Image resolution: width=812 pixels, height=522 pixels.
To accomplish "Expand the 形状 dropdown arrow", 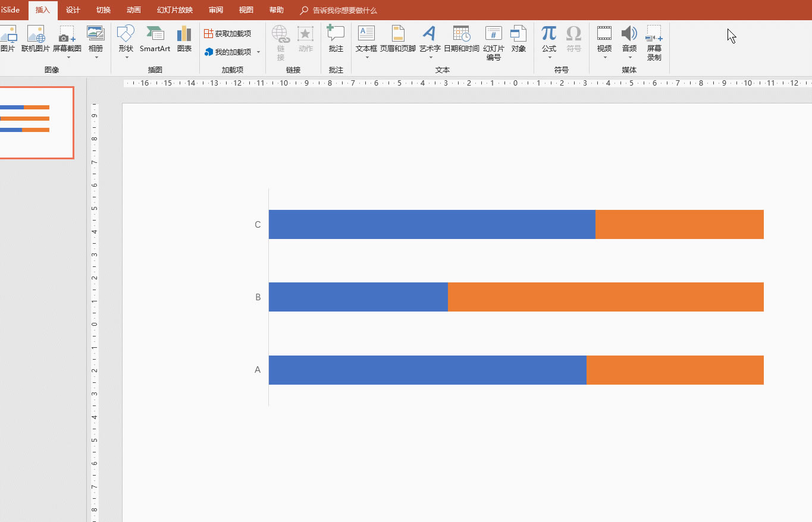I will pos(127,58).
